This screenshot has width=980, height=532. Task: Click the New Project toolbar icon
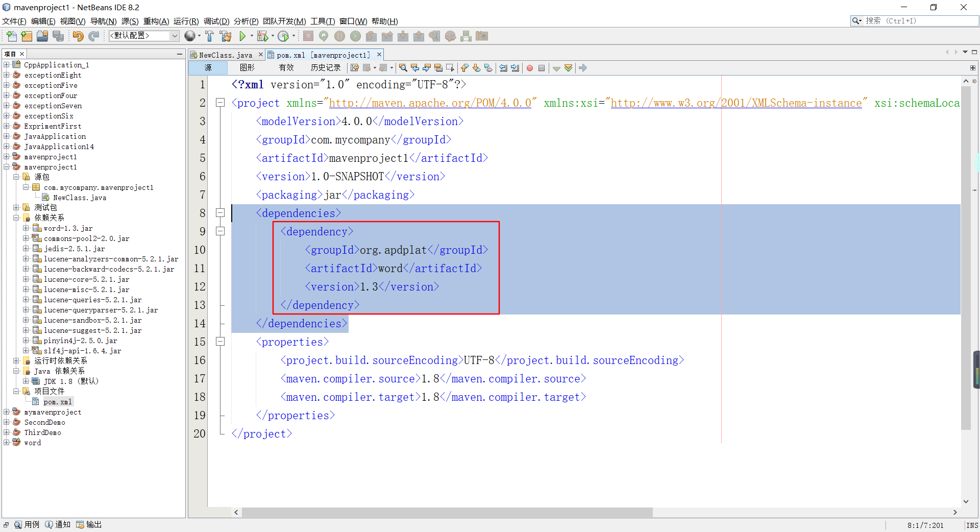27,36
